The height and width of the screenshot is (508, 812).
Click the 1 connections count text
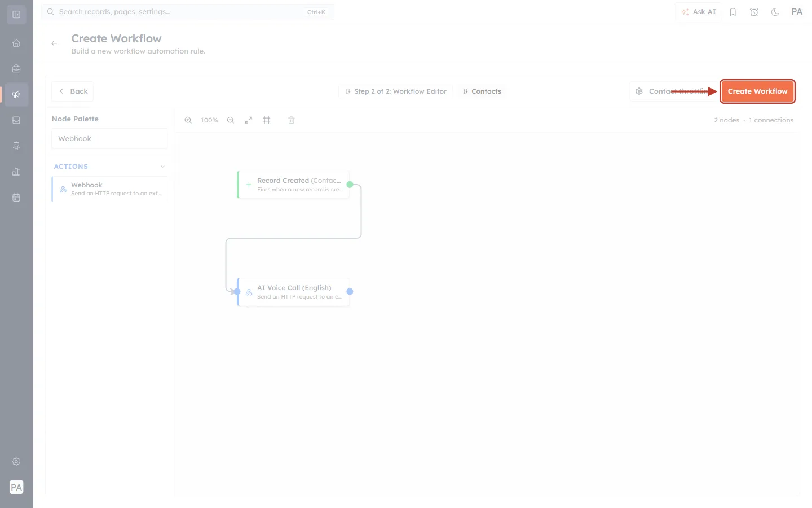[771, 120]
